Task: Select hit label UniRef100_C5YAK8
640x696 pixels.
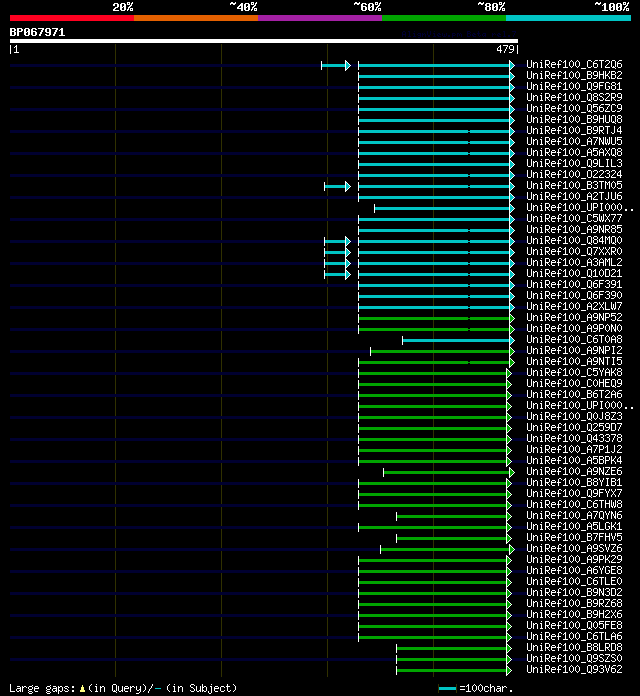Action: coord(574,372)
